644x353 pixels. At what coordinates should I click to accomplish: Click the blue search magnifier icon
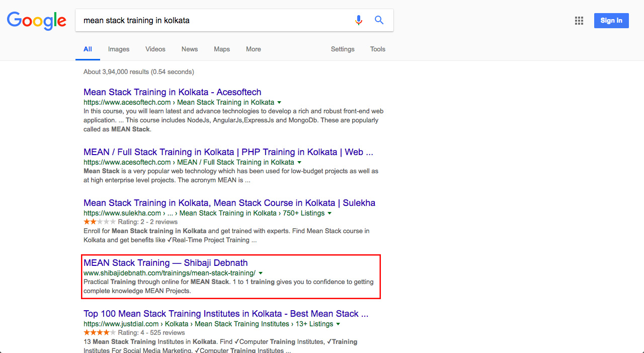379,20
